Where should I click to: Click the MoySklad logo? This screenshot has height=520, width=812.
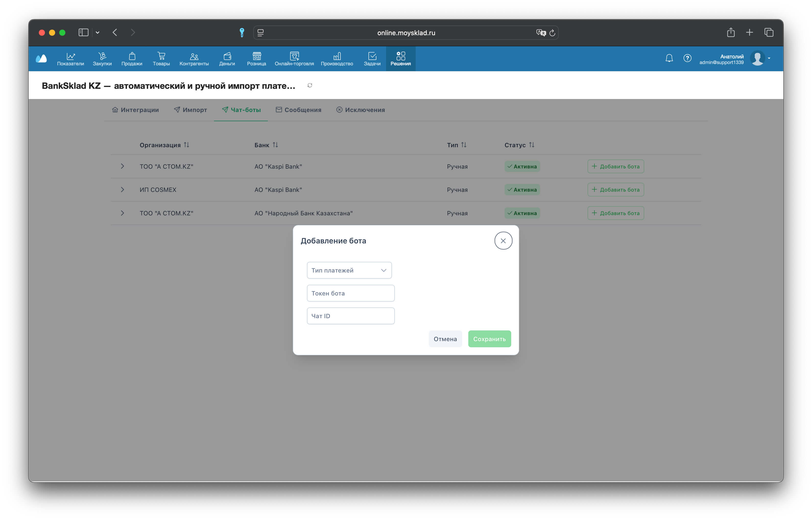pos(41,58)
